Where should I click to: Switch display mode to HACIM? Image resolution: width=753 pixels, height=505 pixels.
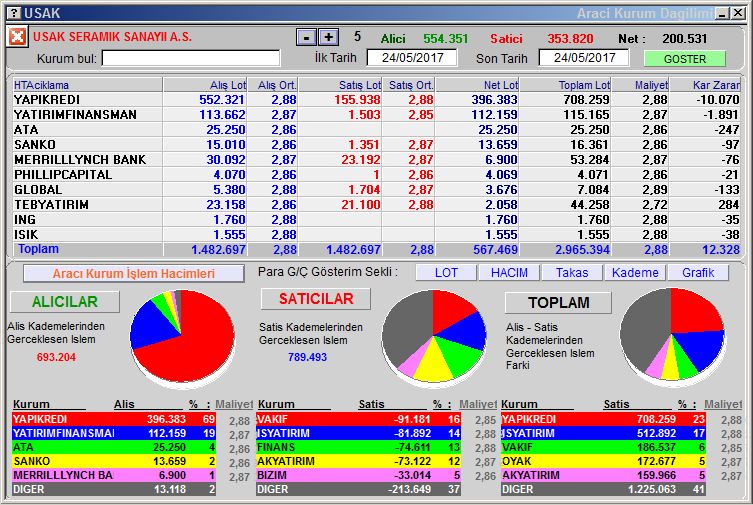(x=509, y=273)
